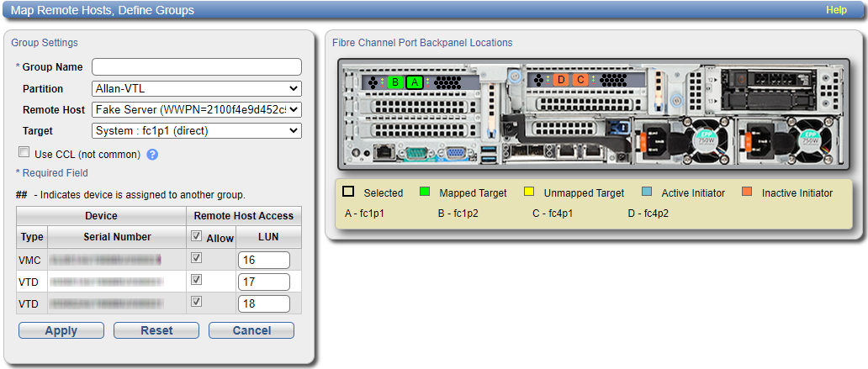This screenshot has width=868, height=369.
Task: Click the green Mapped Target legend swatch
Action: point(424,192)
